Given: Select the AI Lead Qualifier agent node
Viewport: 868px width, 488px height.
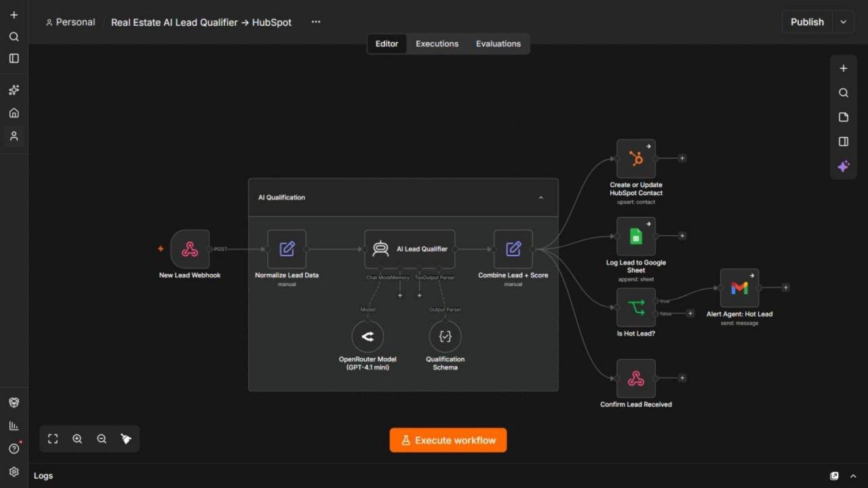Looking at the screenshot, I should click(410, 249).
